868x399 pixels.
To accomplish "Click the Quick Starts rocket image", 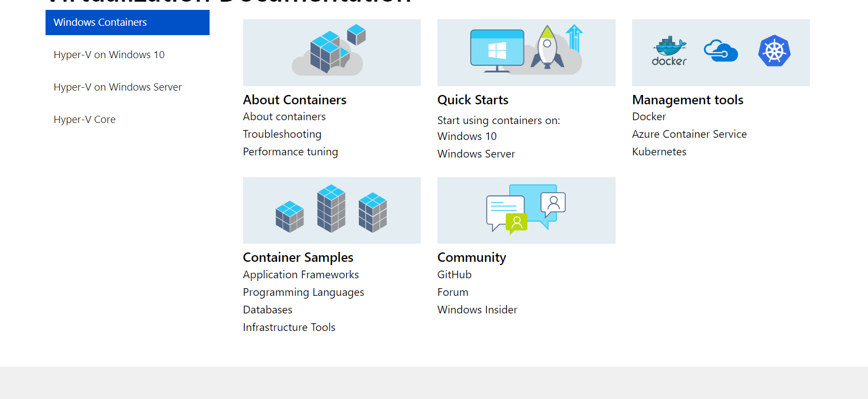I will pyautogui.click(x=526, y=53).
